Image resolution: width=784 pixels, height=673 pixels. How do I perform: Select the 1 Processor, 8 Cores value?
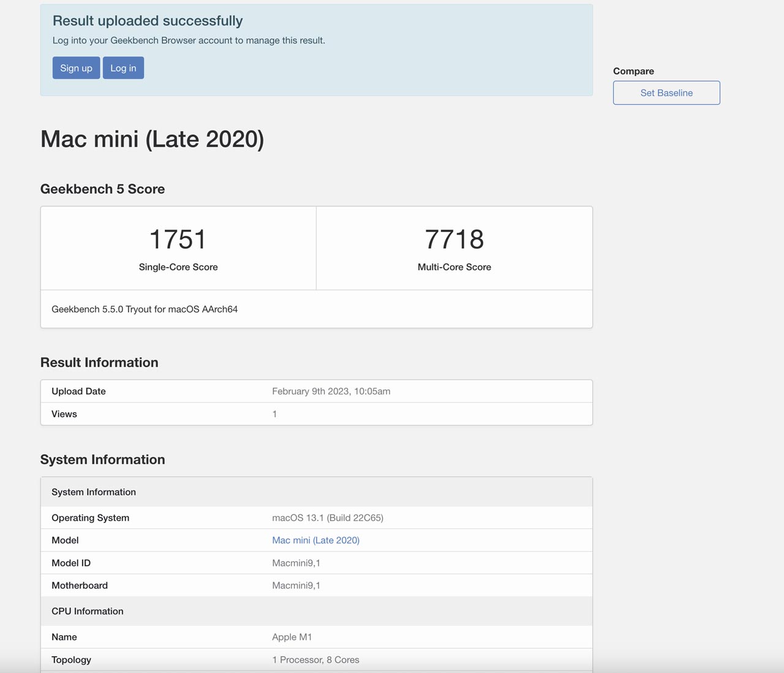315,660
